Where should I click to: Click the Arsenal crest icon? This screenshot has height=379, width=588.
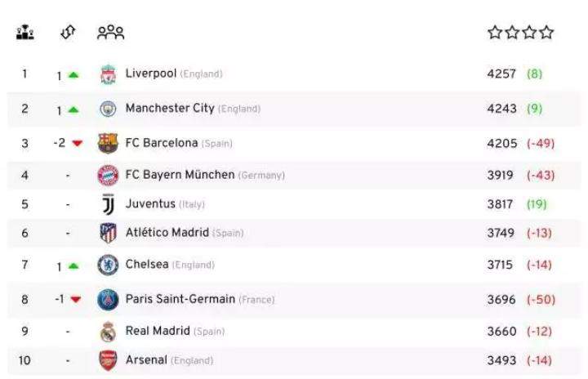tap(108, 360)
